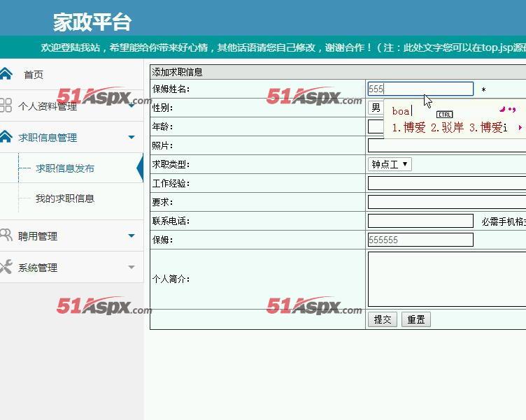This screenshot has width=526, height=420.
Task: Click the 提交 button
Action: [x=383, y=319]
